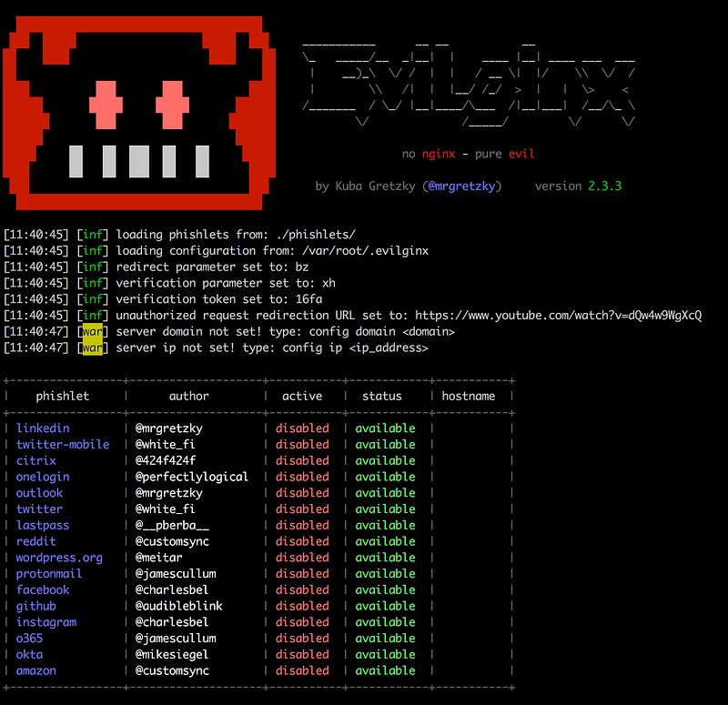This screenshot has width=728, height=705.
Task: Click the "phishlet" column header
Action: tap(63, 396)
